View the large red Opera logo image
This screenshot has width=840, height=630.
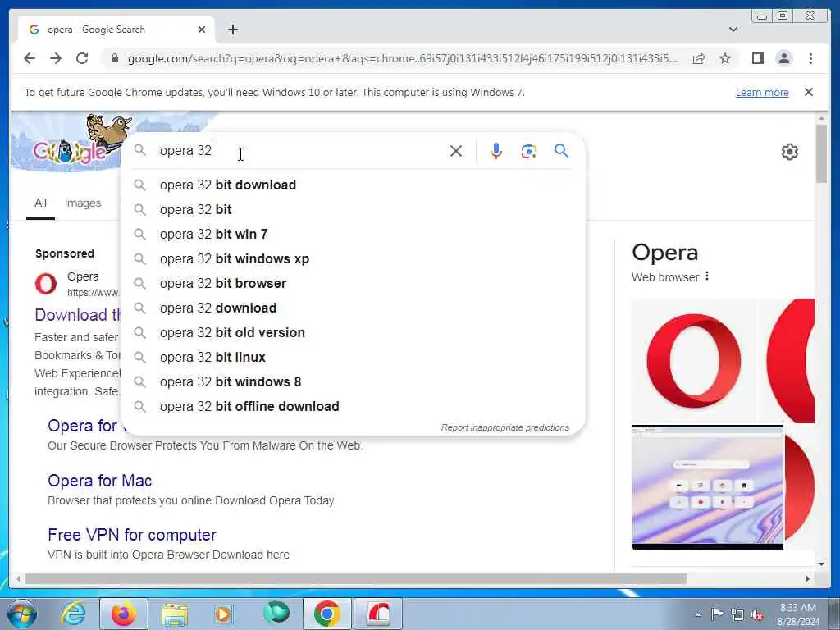click(x=694, y=361)
